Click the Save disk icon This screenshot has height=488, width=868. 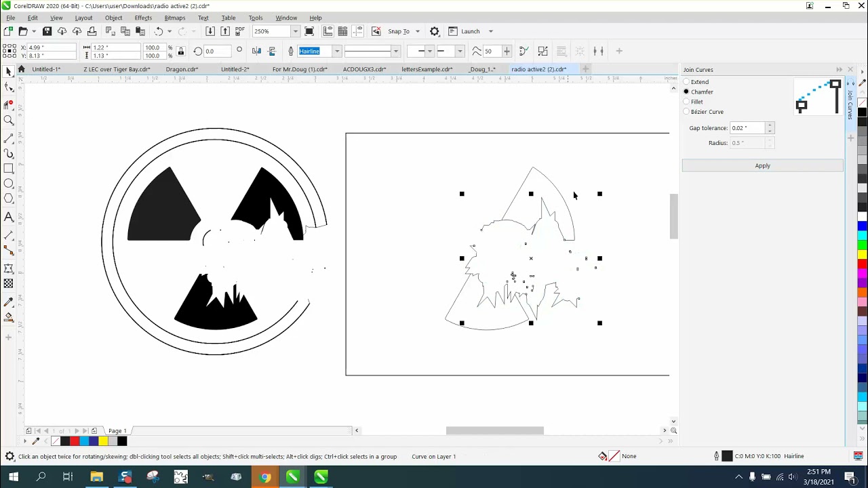tap(47, 31)
